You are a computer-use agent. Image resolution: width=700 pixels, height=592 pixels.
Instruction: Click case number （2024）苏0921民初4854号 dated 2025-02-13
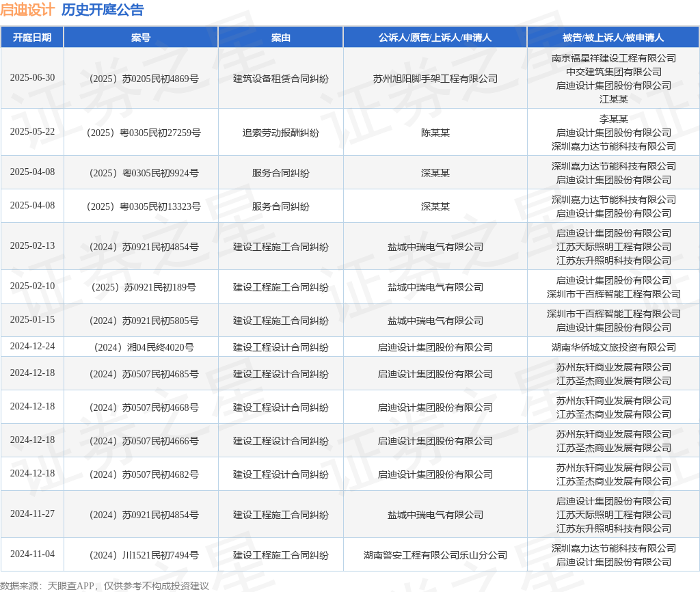pyautogui.click(x=144, y=247)
